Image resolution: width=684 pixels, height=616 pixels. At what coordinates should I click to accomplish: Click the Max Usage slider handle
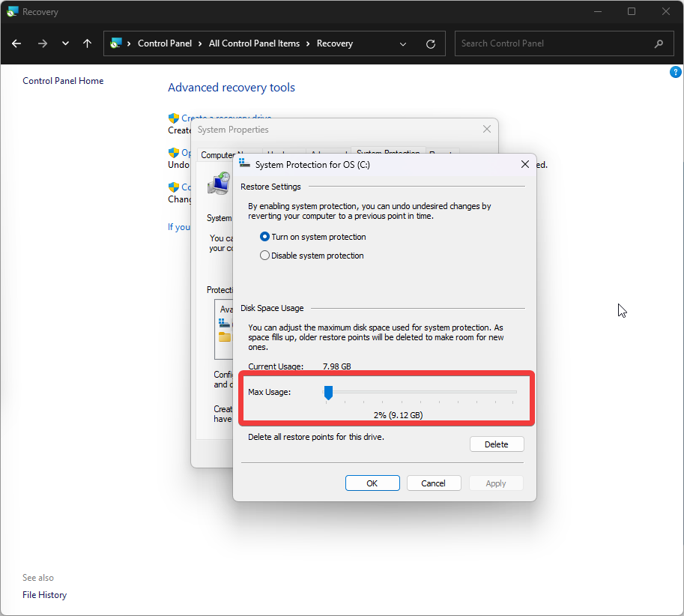pyautogui.click(x=328, y=392)
